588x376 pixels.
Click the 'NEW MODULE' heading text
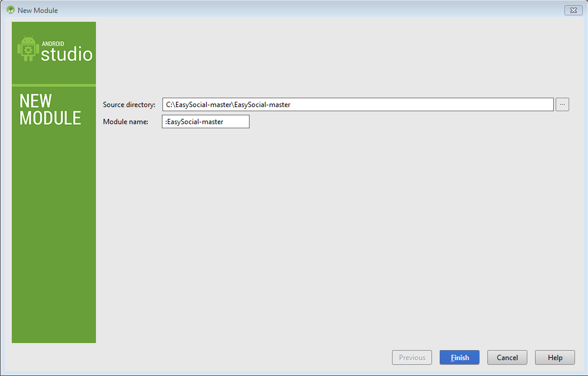coord(50,109)
